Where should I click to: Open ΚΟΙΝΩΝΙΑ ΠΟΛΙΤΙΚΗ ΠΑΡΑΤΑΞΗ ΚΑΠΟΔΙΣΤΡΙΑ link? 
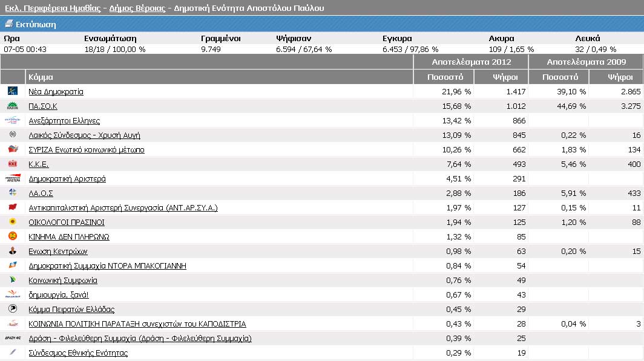[137, 324]
